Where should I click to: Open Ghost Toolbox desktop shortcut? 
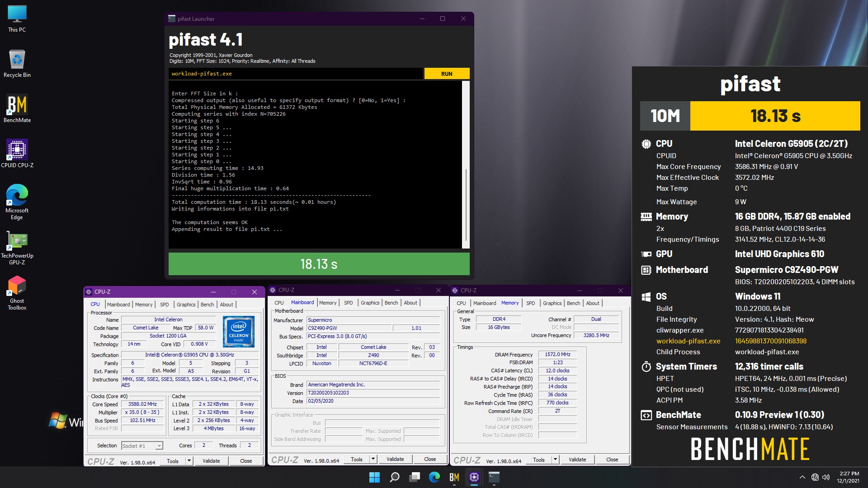coord(17,293)
